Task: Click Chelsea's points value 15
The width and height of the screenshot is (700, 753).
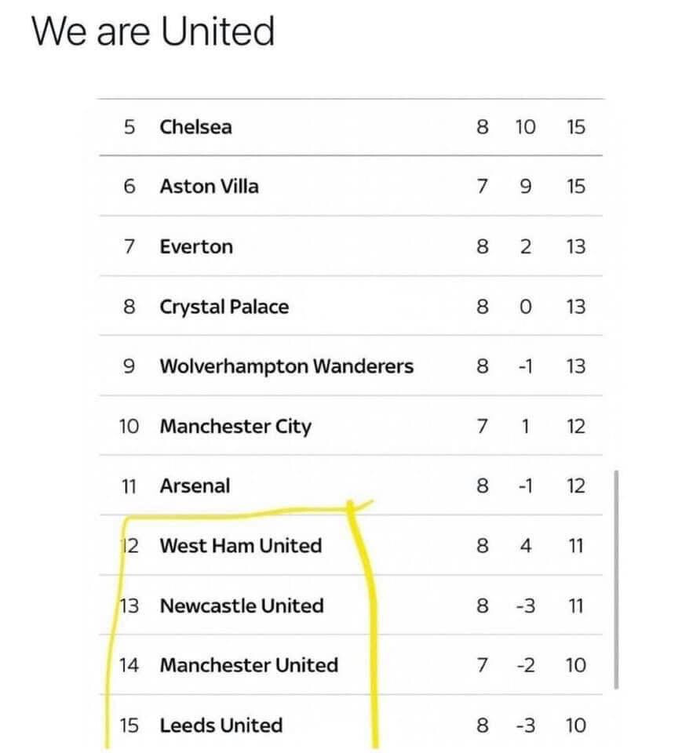Action: [x=575, y=127]
